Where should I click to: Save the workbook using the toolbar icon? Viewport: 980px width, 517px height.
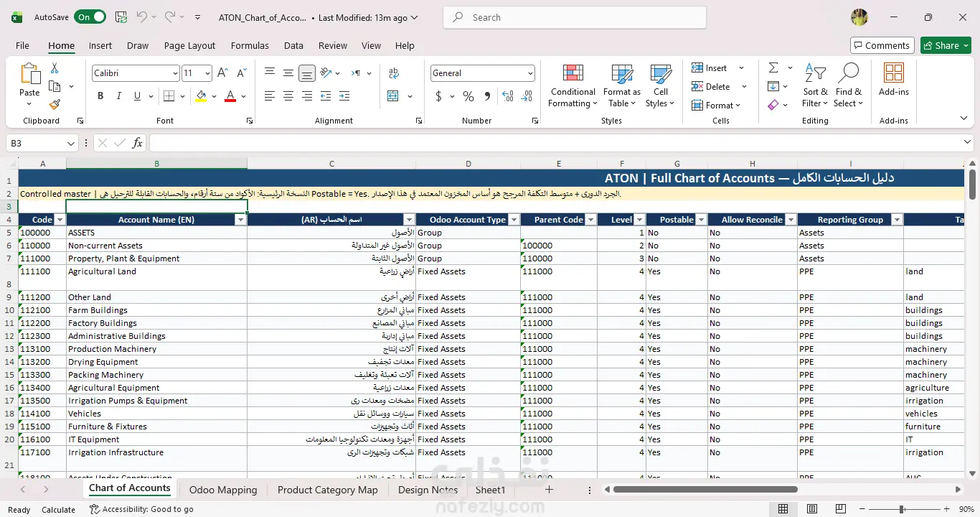[x=121, y=17]
